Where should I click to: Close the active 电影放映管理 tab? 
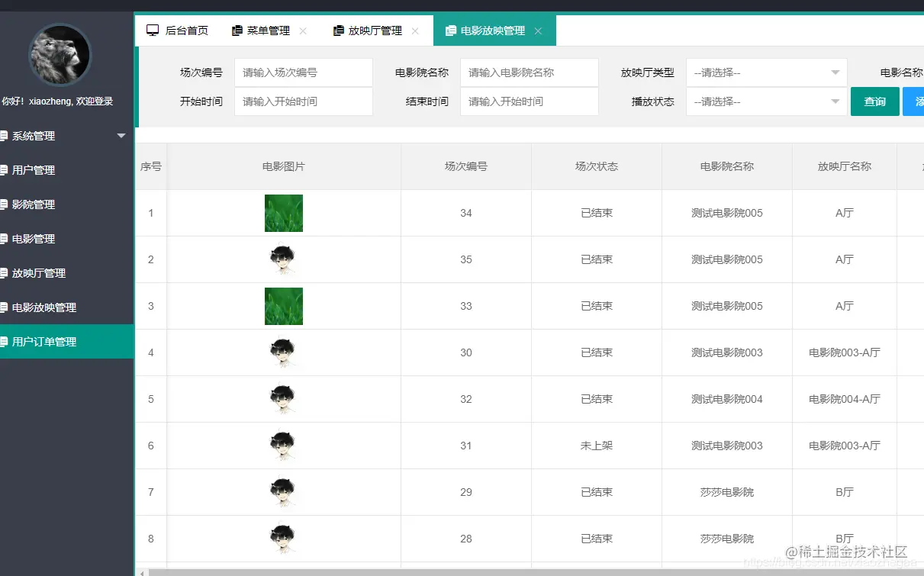[538, 31]
